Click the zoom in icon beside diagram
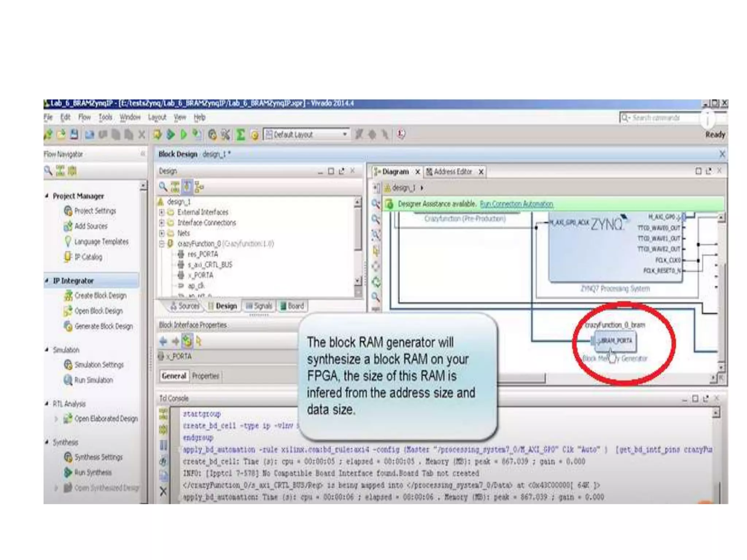Viewport: 747px width, 560px height. click(376, 203)
